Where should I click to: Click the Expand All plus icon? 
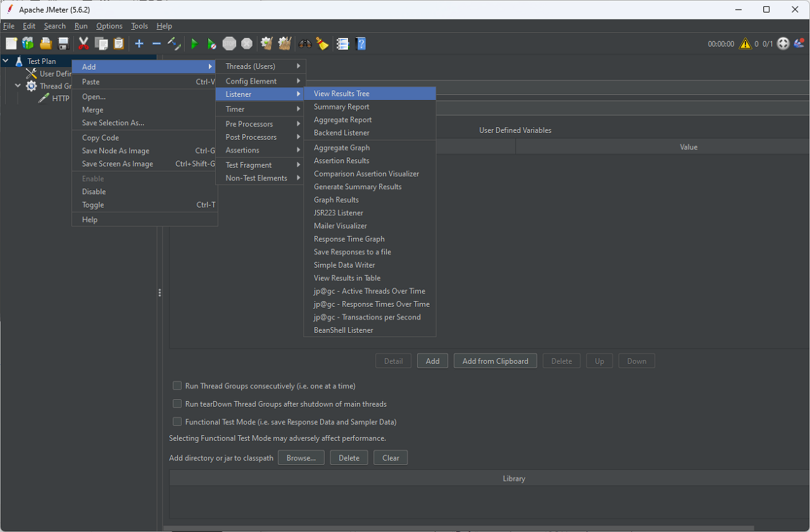click(x=139, y=44)
